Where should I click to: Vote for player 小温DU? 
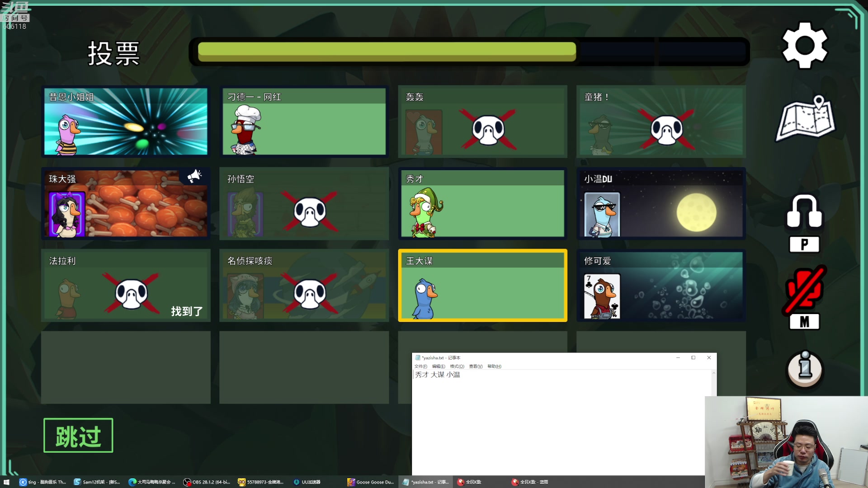pyautogui.click(x=661, y=203)
